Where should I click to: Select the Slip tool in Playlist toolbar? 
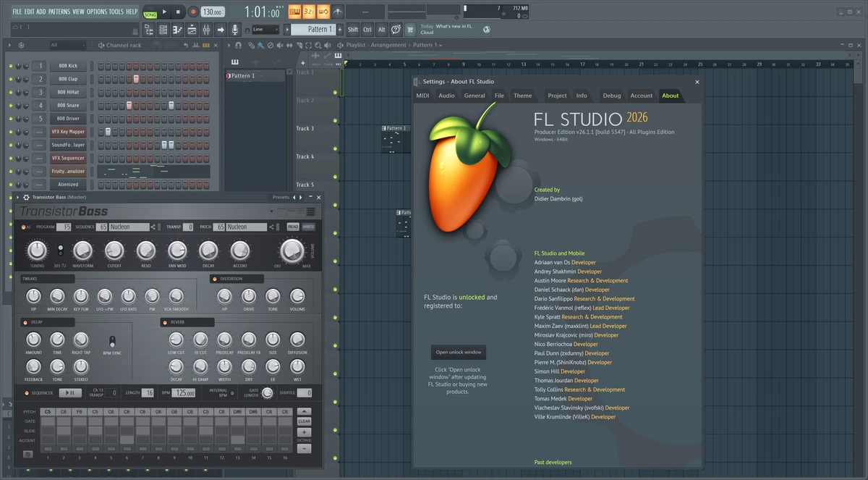(x=289, y=45)
